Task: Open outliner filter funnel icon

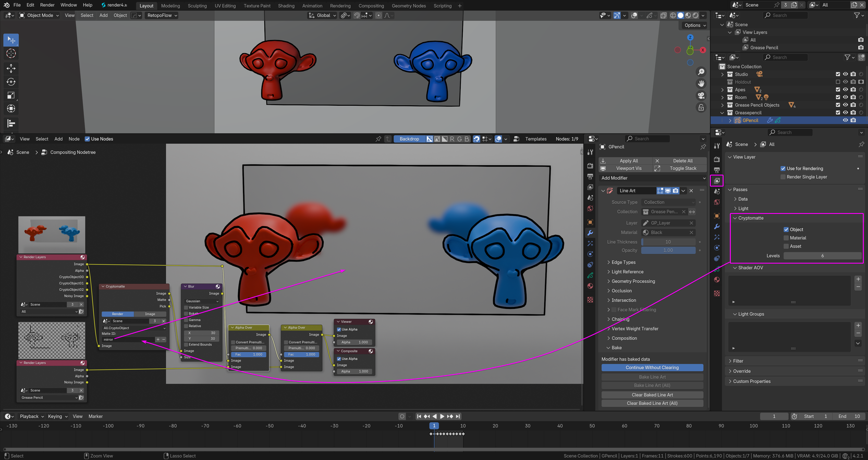Action: coord(848,57)
